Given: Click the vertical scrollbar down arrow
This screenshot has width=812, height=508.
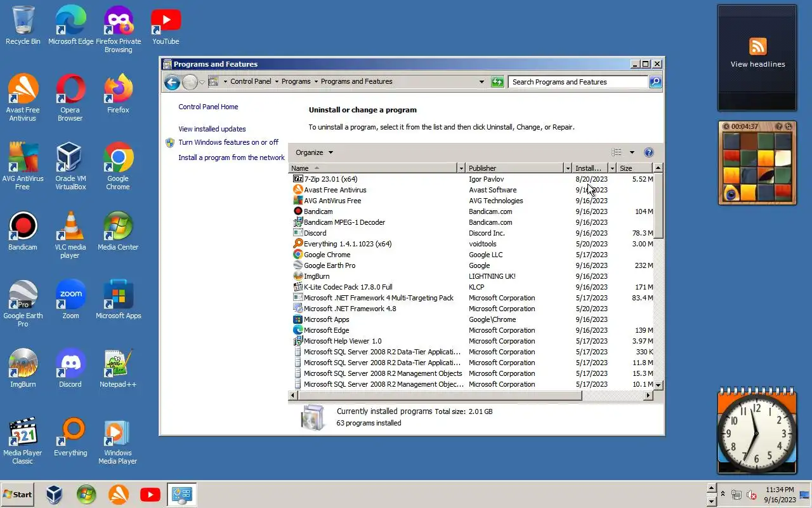Looking at the screenshot, I should point(658,385).
